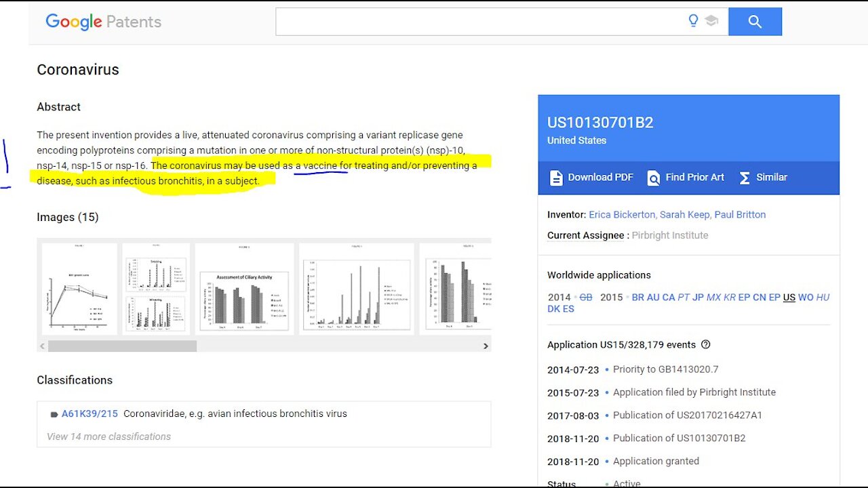Click the Download PDF document icon
868x488 pixels.
pyautogui.click(x=556, y=178)
